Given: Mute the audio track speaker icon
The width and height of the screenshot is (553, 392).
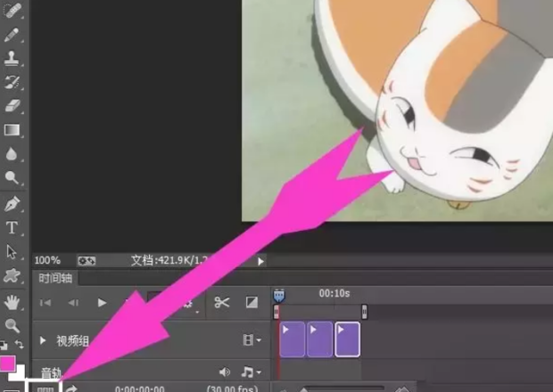Looking at the screenshot, I should [x=224, y=372].
